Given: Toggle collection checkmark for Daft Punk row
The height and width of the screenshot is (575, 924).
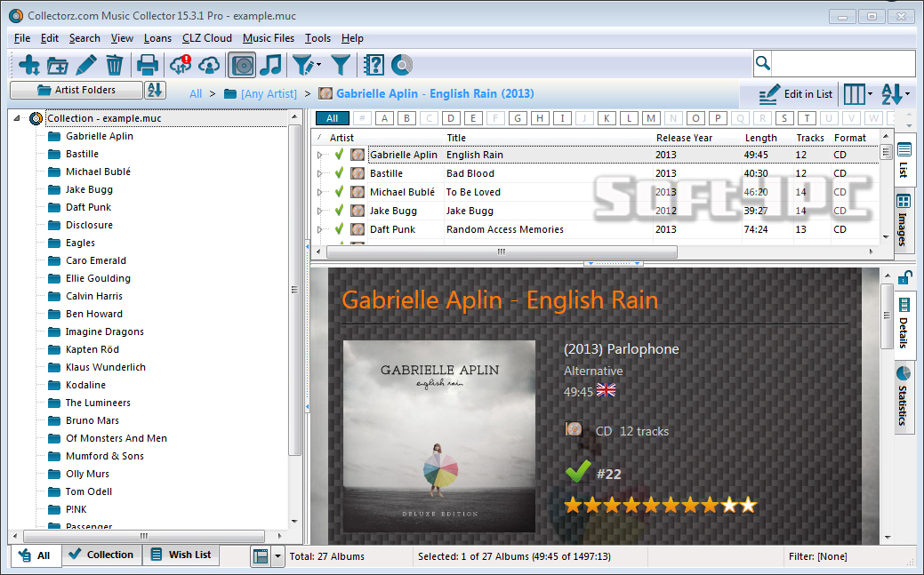Looking at the screenshot, I should [x=339, y=229].
